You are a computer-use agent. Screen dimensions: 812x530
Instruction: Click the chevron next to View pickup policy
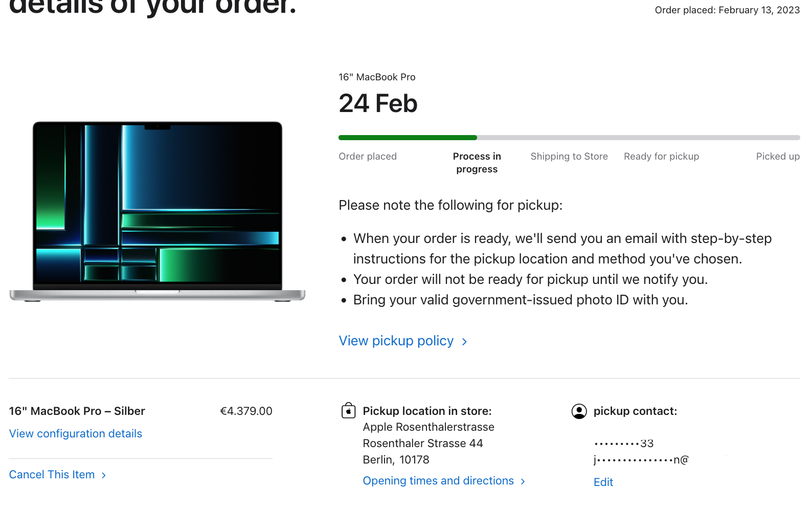pos(464,342)
